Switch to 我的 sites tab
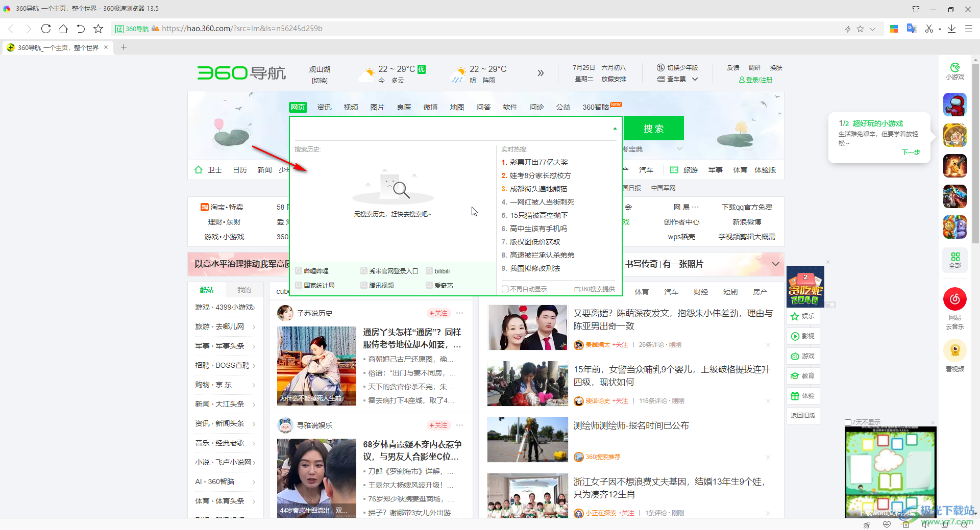The height and width of the screenshot is (530, 980). [x=244, y=290]
